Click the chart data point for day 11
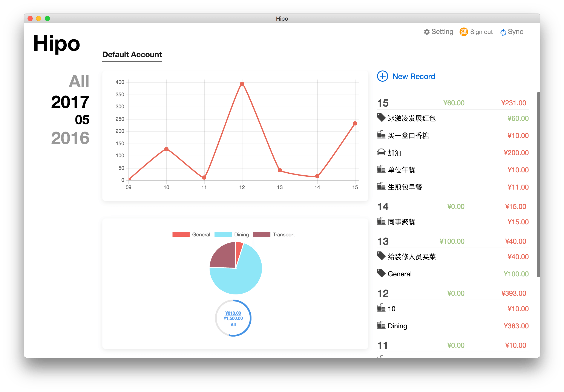 click(x=204, y=177)
